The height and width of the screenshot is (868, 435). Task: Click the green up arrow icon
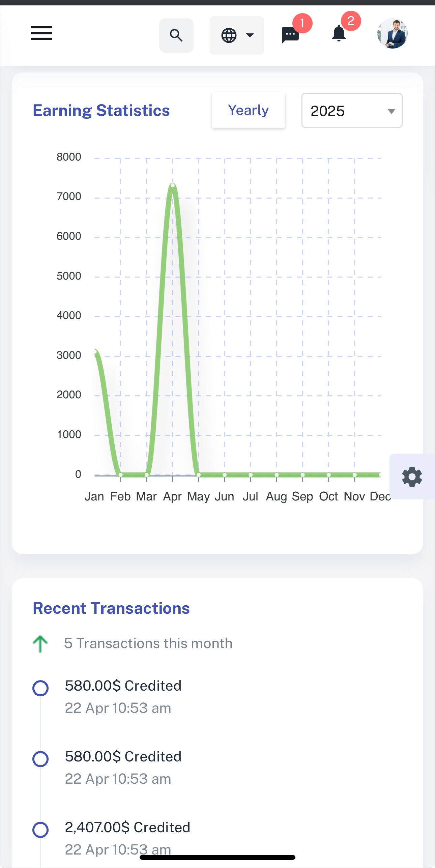pos(40,644)
